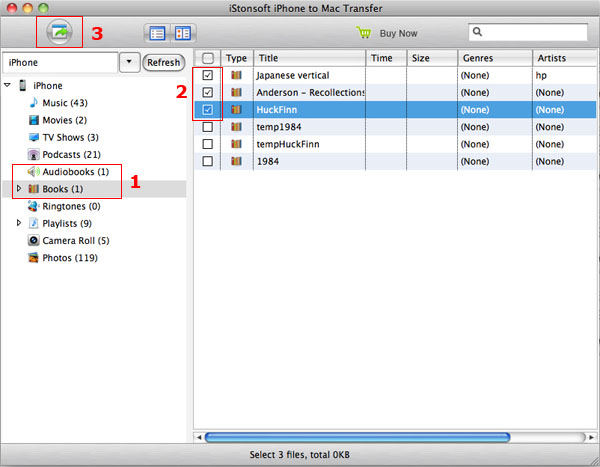Collapse the iPhone tree node triangle
The height and width of the screenshot is (467, 600).
7,85
